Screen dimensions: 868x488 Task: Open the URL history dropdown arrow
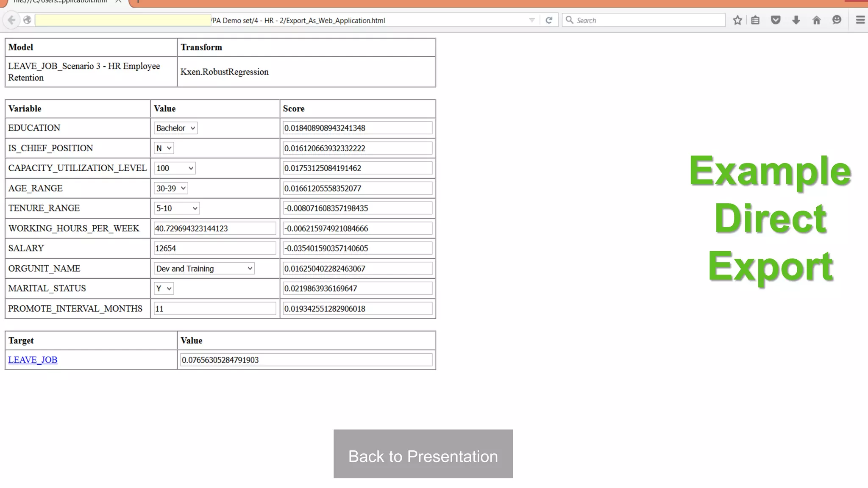click(532, 20)
